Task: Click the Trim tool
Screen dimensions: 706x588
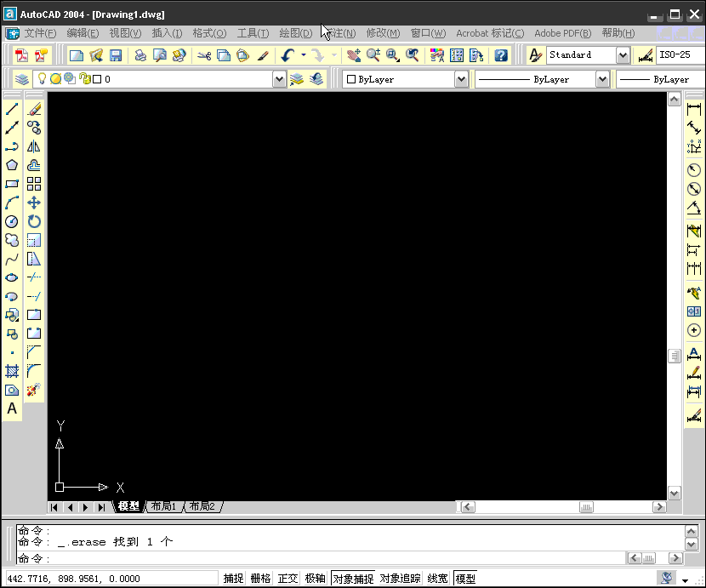Action: click(x=34, y=277)
